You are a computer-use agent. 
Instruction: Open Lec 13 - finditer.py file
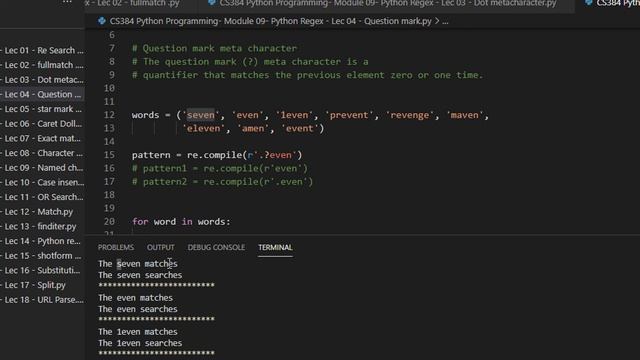point(42,227)
